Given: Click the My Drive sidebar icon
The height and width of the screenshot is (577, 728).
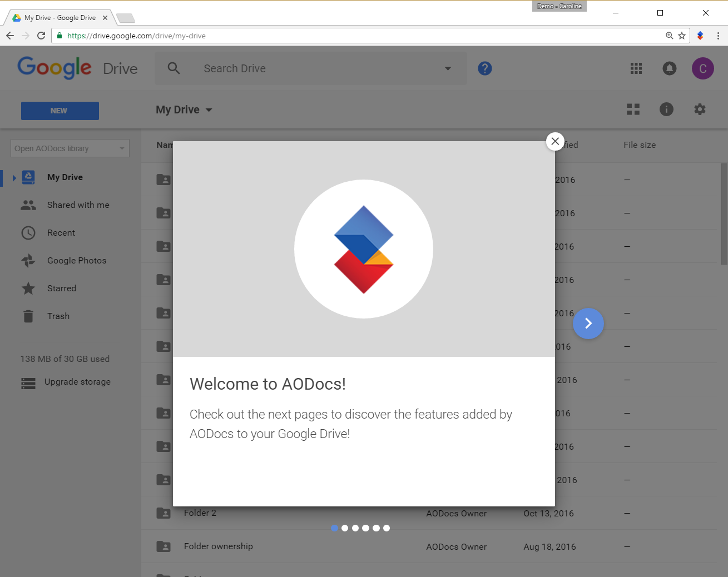Looking at the screenshot, I should click(x=28, y=177).
